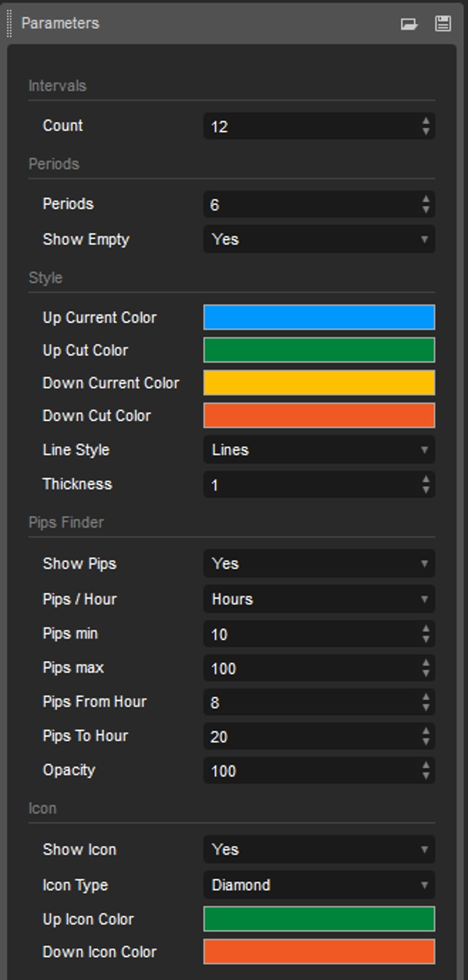Decrement the Periods value
This screenshot has width=468, height=980.
[426, 209]
